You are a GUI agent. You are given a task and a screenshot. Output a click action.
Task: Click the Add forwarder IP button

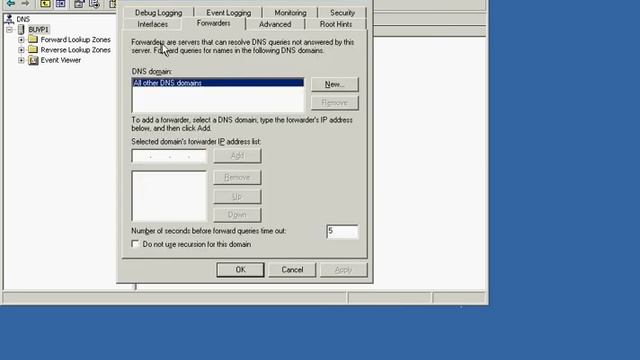coord(237,156)
